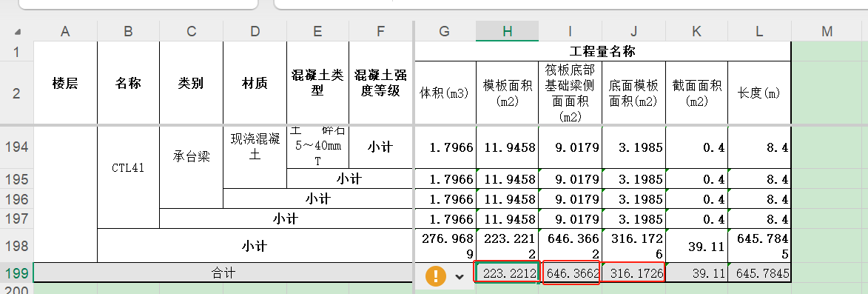Select column M header
Image resolution: width=868 pixels, height=294 pixels.
tap(827, 32)
